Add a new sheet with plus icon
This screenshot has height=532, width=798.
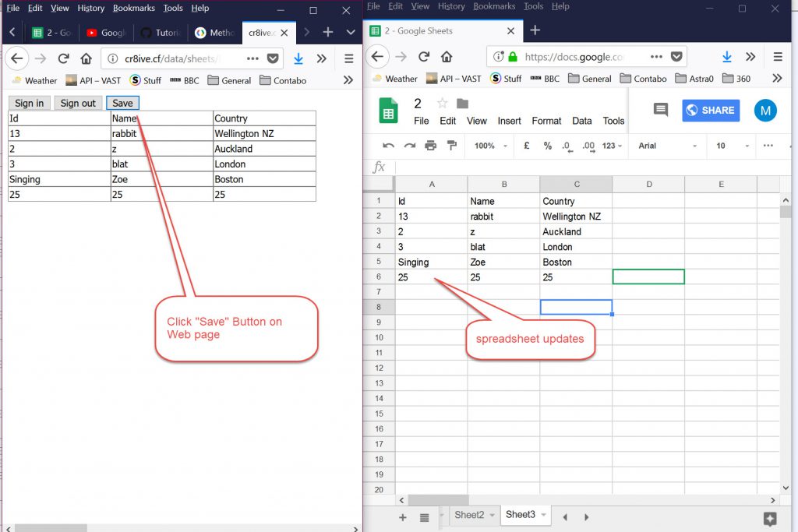(403, 517)
